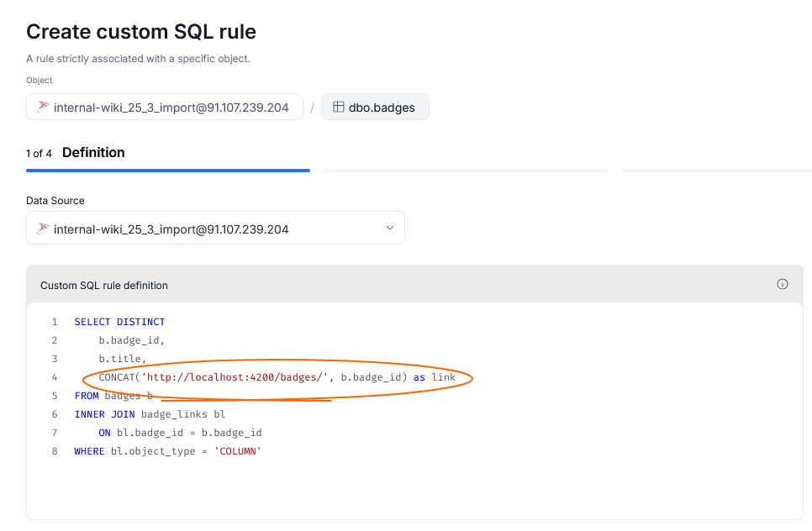Click the b.title column on line 3
This screenshot has width=812, height=531.
point(122,359)
